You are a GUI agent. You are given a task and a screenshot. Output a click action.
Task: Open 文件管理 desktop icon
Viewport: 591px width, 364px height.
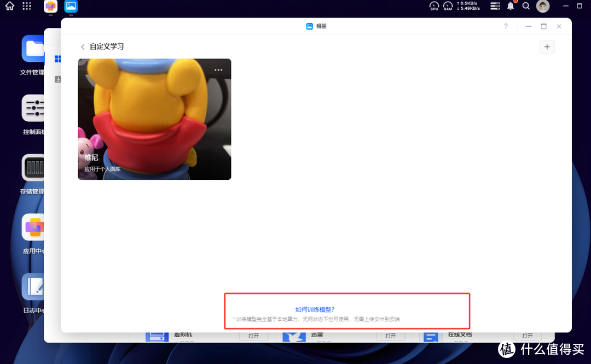click(34, 49)
